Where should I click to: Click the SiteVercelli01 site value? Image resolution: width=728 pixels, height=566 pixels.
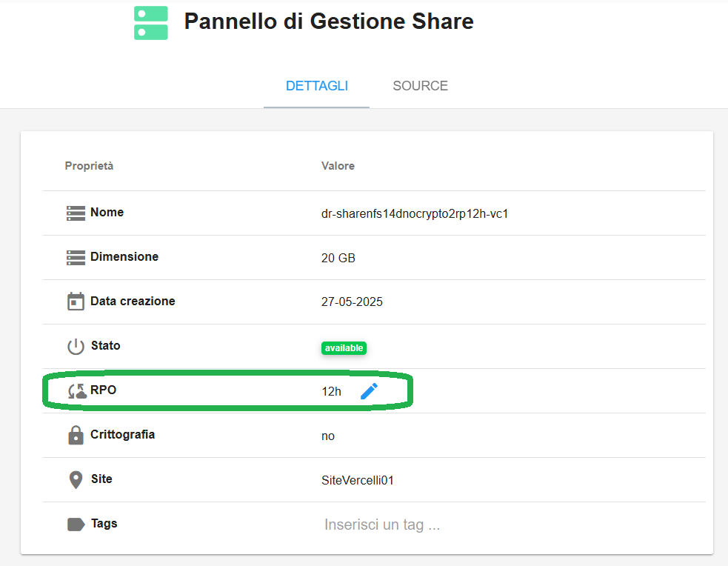tap(358, 480)
